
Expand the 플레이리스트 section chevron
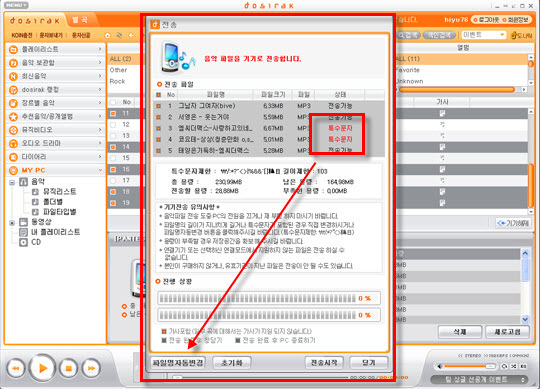click(100, 50)
